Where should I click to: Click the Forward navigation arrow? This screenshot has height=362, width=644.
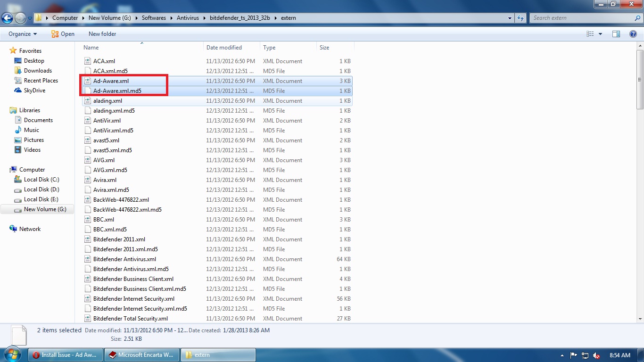click(x=20, y=18)
